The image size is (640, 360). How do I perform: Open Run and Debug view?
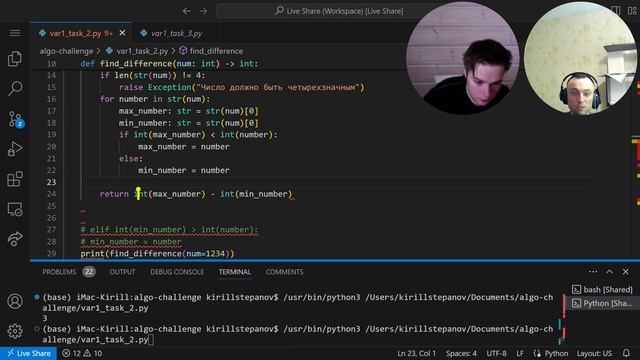coord(15,149)
